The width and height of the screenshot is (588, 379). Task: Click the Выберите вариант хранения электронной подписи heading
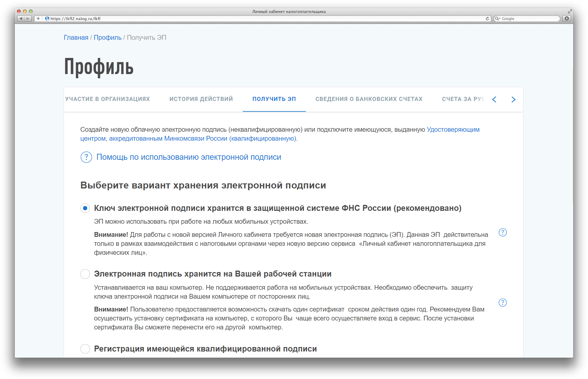(203, 185)
